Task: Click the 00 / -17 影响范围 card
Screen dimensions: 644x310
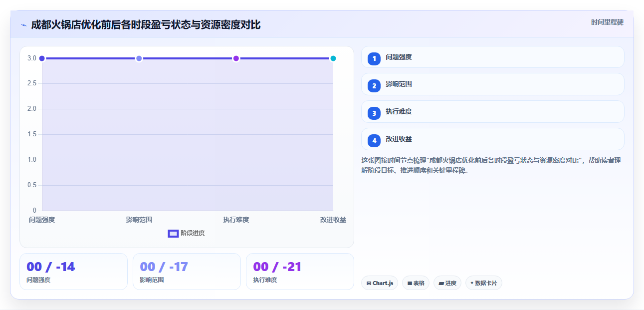Action: point(187,272)
